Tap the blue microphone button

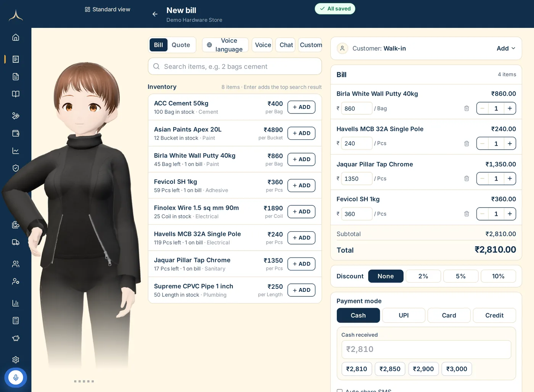click(16, 378)
